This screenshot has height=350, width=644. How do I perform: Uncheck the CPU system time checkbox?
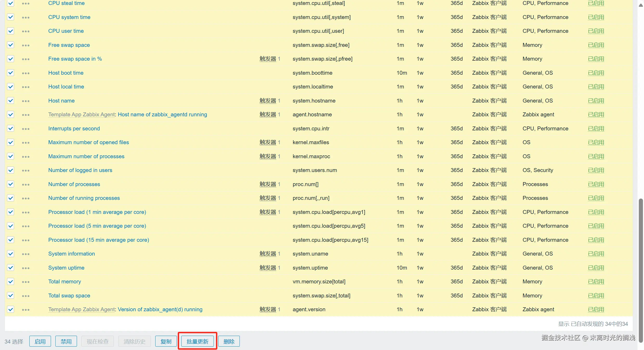[x=11, y=17]
